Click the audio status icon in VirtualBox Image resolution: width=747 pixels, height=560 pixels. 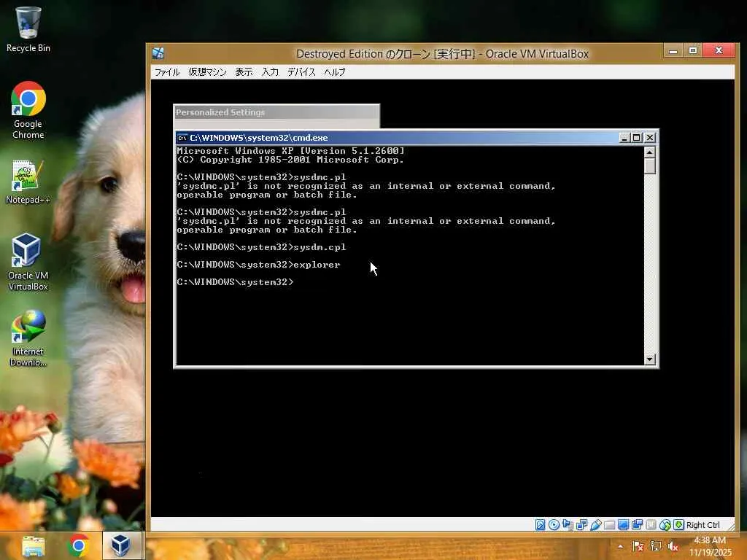[568, 525]
